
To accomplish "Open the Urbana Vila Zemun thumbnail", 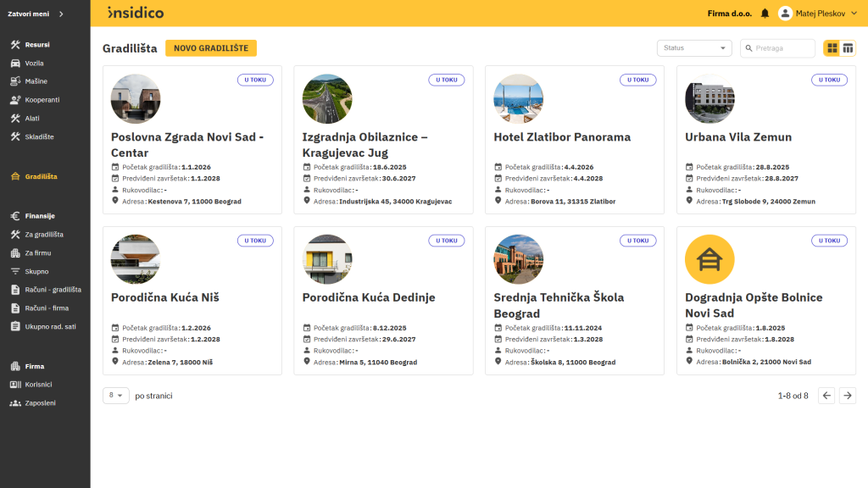I will 709,99.
